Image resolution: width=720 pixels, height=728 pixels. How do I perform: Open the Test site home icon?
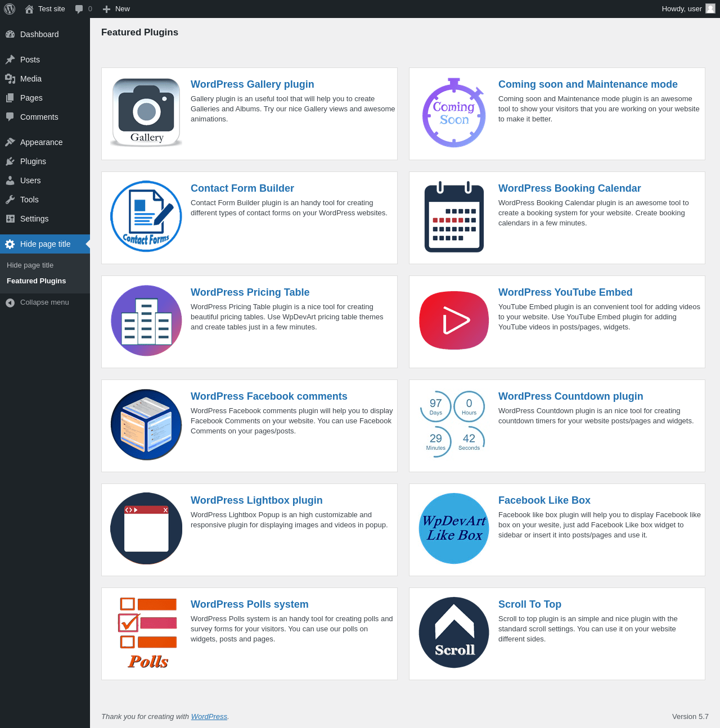29,9
